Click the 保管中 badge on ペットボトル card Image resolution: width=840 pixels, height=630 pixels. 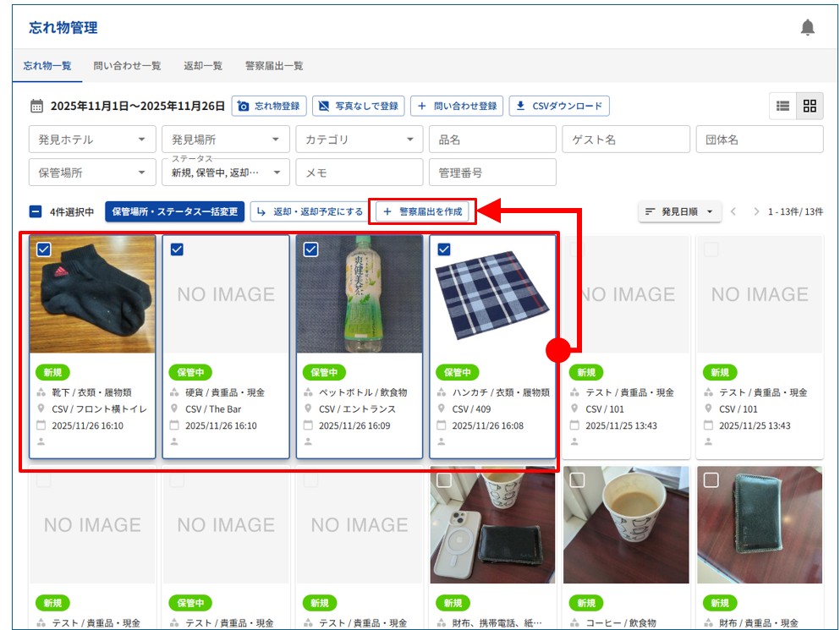click(324, 372)
